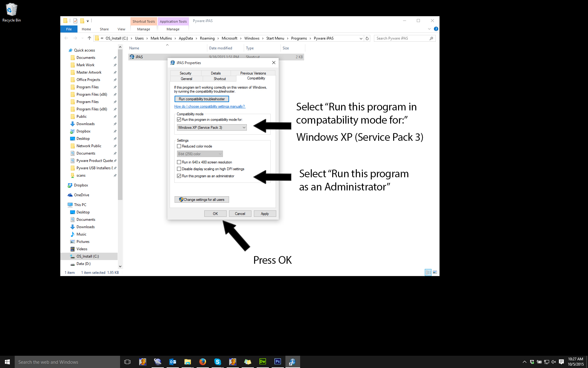Show hidden system tray icons
Screen dimensions: 588x368
click(x=524, y=362)
